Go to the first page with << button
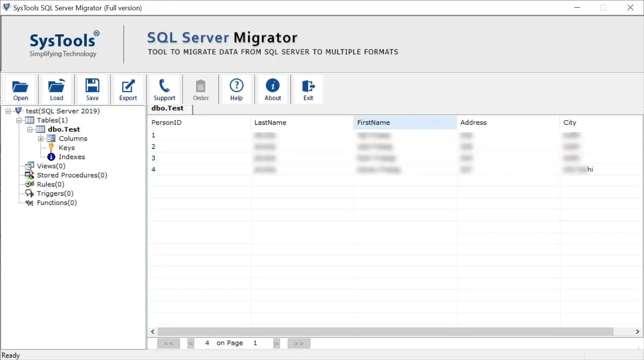Screen dimensions: 644x360 [169, 343]
